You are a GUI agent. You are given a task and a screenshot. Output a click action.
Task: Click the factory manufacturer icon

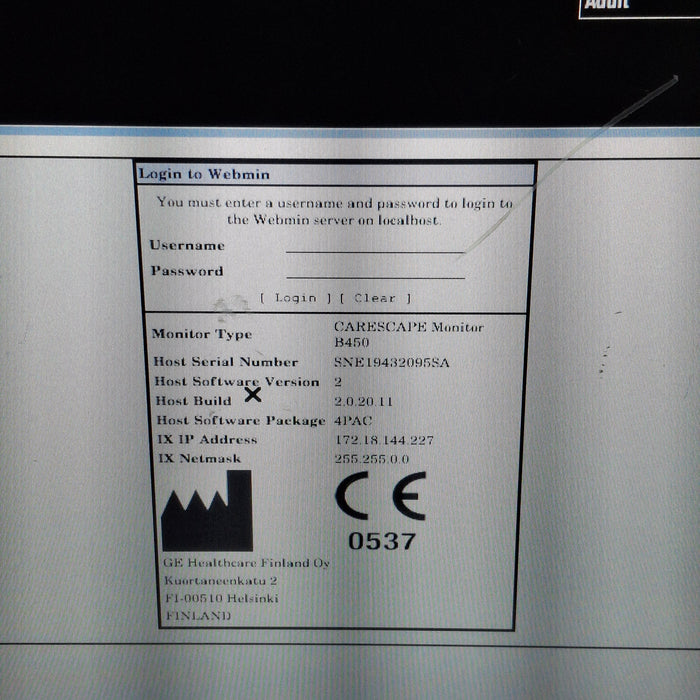click(x=207, y=510)
